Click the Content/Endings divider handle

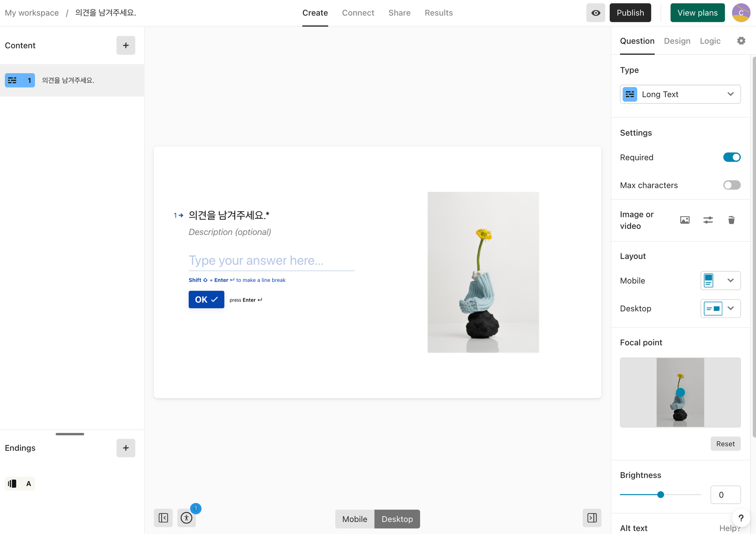tap(70, 434)
